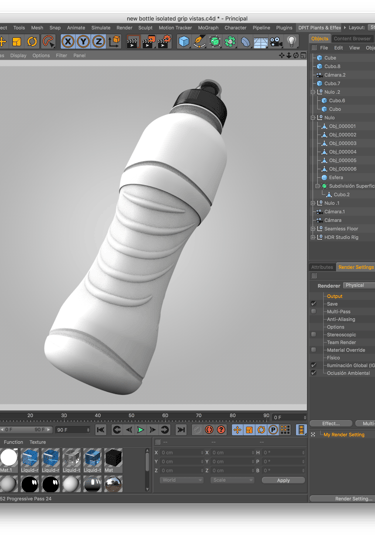Viewport: 375px width, 537px height.
Task: Add a Cube primitive object
Action: point(184,42)
